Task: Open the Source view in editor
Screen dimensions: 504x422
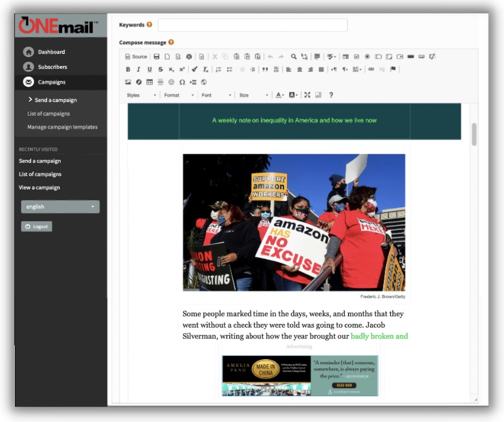Action: pyautogui.click(x=136, y=57)
